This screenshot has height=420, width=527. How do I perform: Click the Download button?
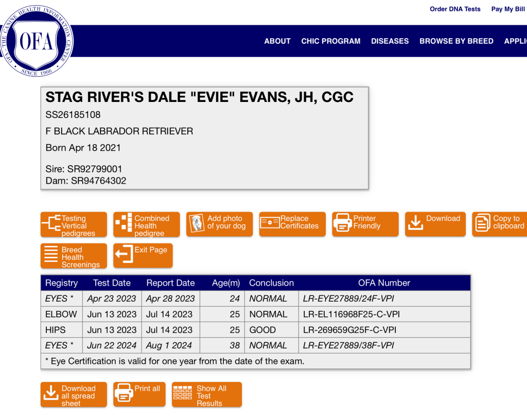point(435,224)
